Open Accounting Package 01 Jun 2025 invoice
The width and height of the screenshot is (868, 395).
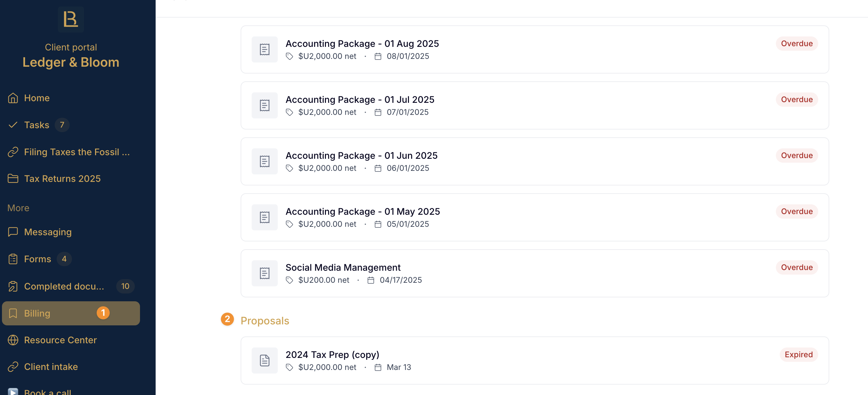click(x=535, y=161)
